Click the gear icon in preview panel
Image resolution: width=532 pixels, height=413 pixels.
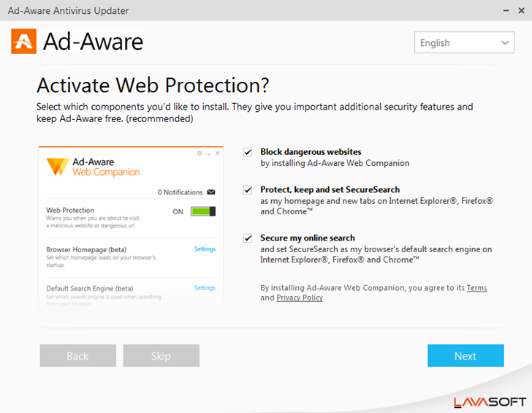199,154
